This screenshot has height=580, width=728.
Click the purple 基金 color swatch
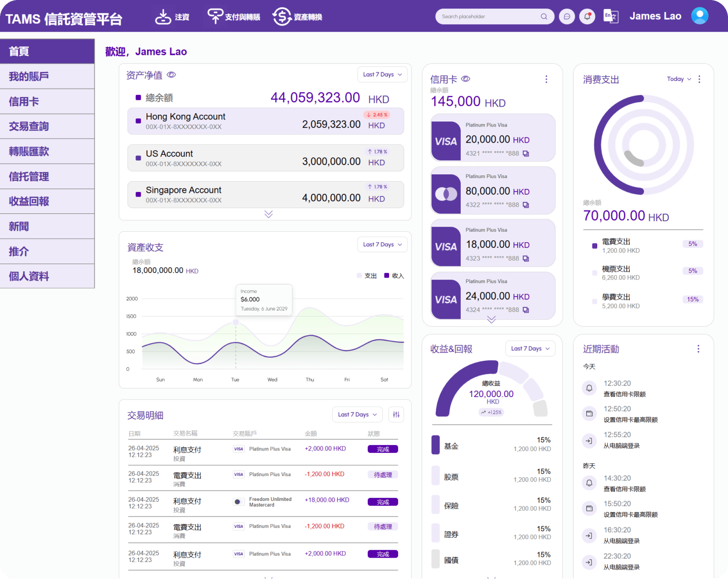[x=436, y=445]
